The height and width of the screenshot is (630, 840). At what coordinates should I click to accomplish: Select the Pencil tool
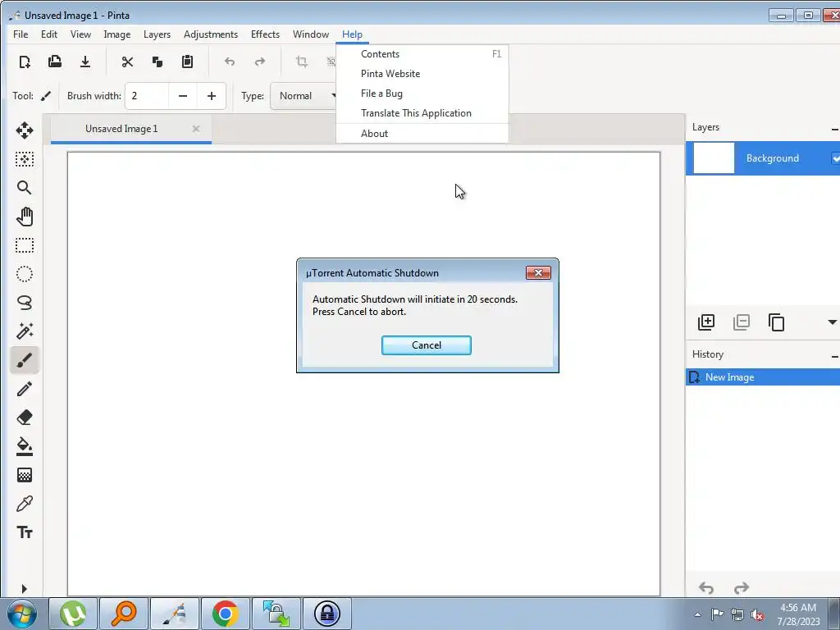point(24,389)
